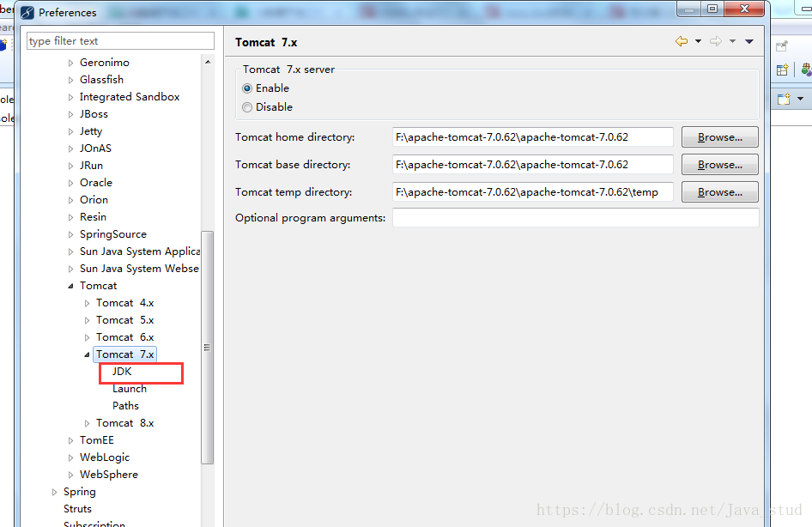Click the Tomcat base directory field
Image resolution: width=812 pixels, height=527 pixels.
[x=533, y=165]
